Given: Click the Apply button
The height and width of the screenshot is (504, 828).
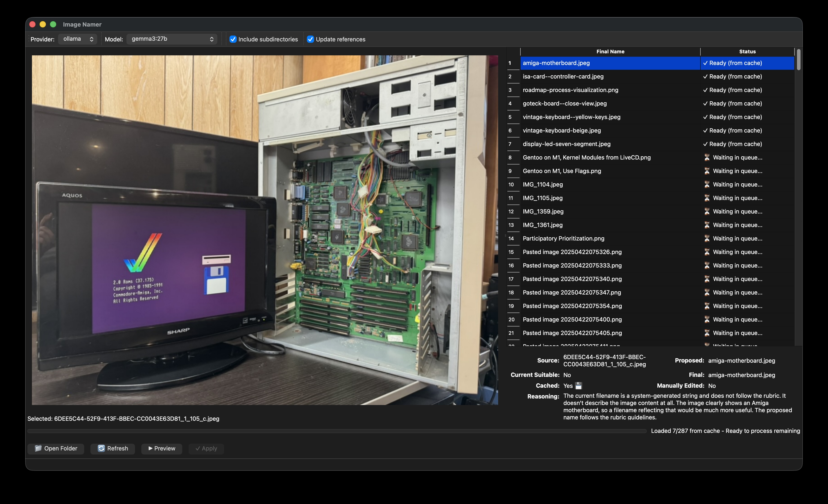Looking at the screenshot, I should click(206, 449).
